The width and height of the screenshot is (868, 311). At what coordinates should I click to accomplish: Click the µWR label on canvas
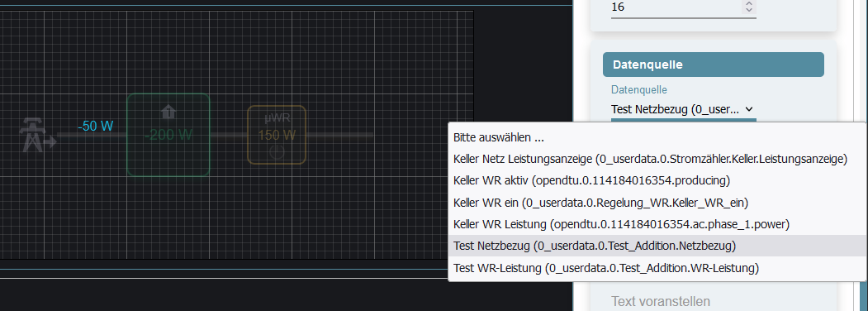click(277, 117)
